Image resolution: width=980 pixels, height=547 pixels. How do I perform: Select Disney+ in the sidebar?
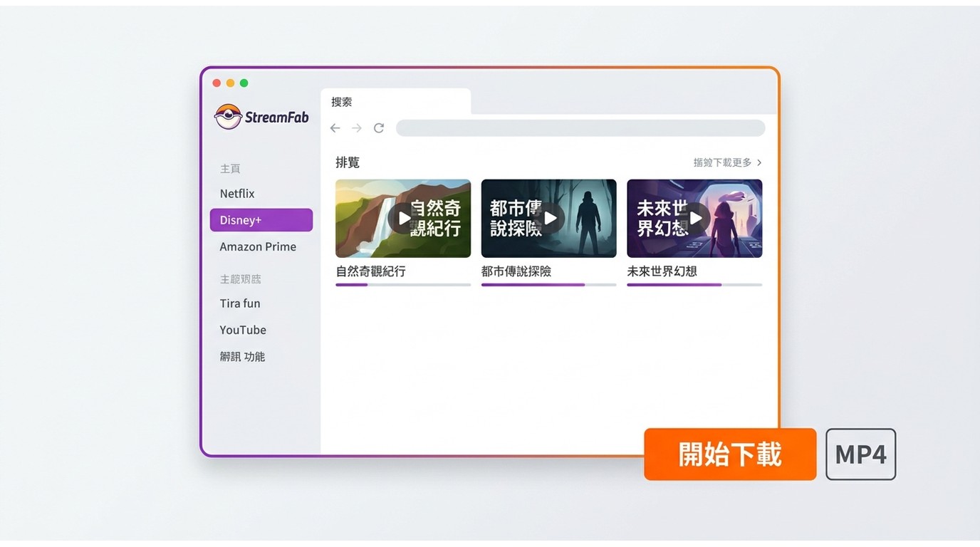261,220
